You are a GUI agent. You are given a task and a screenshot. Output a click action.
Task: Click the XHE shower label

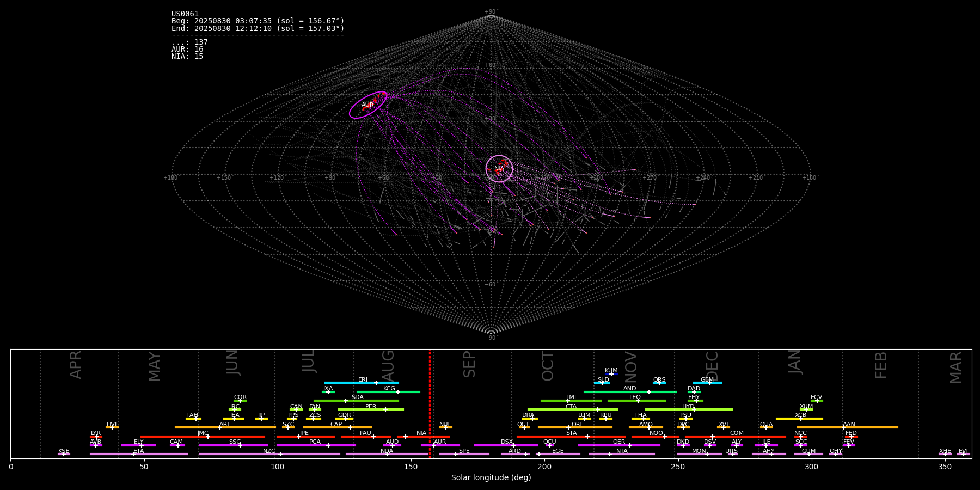click(x=945, y=451)
